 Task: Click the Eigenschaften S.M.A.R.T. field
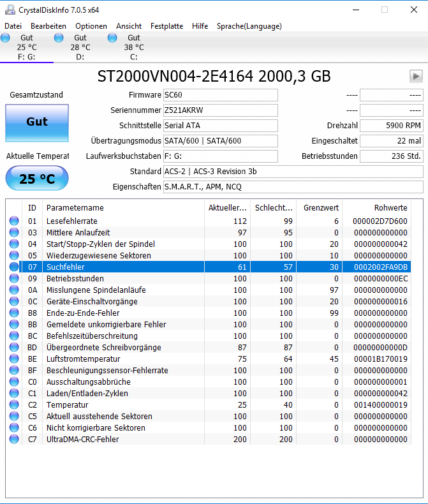(293, 187)
